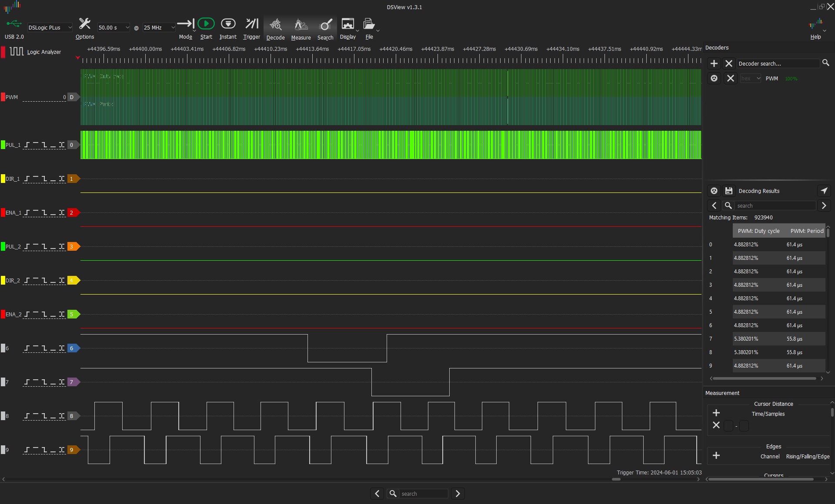This screenshot has width=835, height=504.
Task: Set rising edge trigger on ENA_2
Action: pyautogui.click(x=27, y=314)
